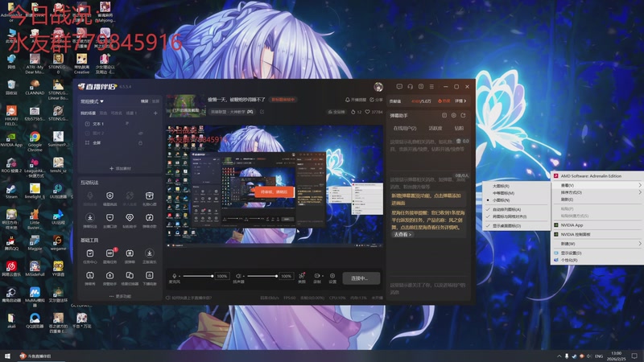Click the refresh icon in 弹幕助手 header

point(464,115)
